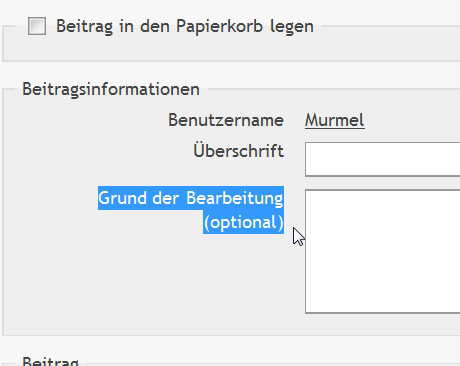460x366 pixels.
Task: Open the Murmel user profile link
Action: [335, 120]
